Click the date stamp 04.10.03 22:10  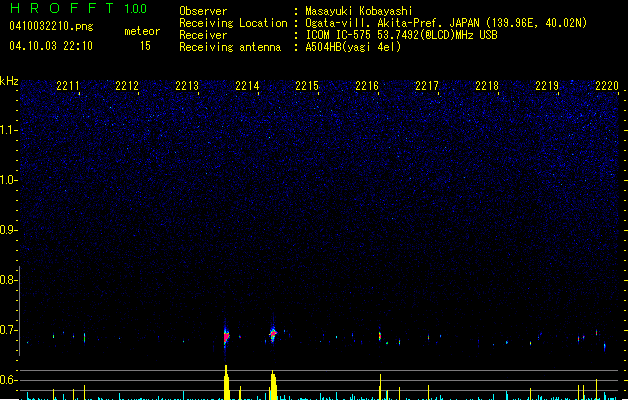(x=51, y=46)
